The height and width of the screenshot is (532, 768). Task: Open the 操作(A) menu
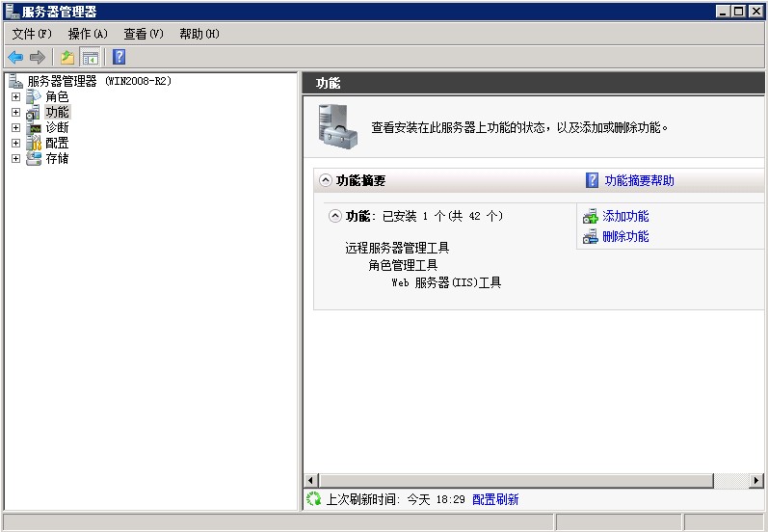88,34
